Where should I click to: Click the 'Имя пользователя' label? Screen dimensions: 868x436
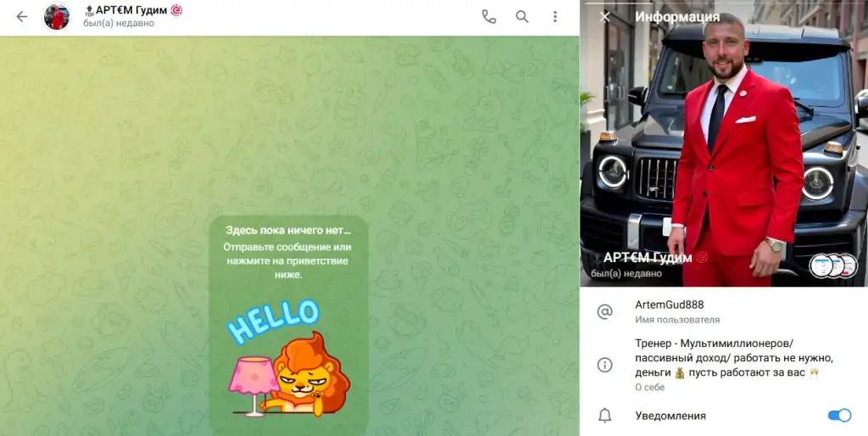tap(677, 320)
